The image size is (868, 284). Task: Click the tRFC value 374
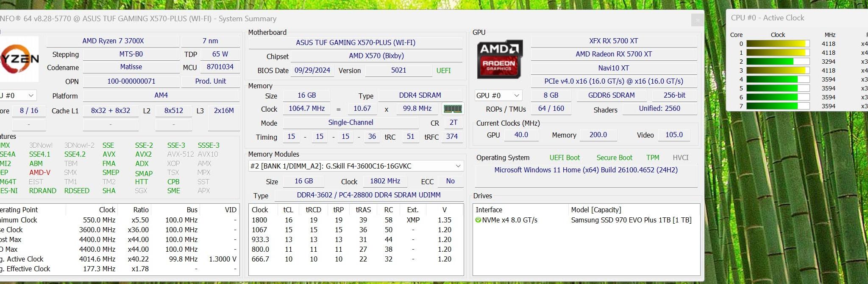point(452,137)
